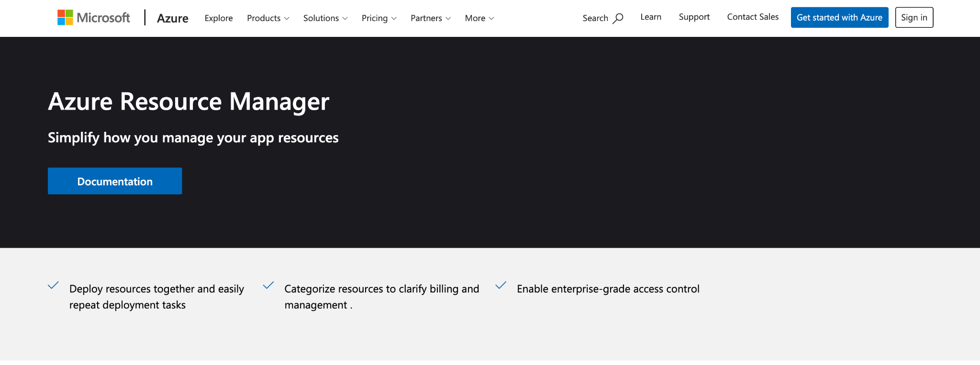Expand the Solutions dropdown
Viewport: 980px width, 365px height.
pyautogui.click(x=325, y=18)
